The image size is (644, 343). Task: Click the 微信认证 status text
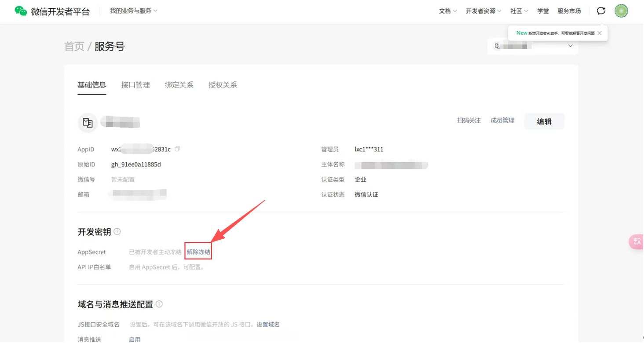point(366,194)
